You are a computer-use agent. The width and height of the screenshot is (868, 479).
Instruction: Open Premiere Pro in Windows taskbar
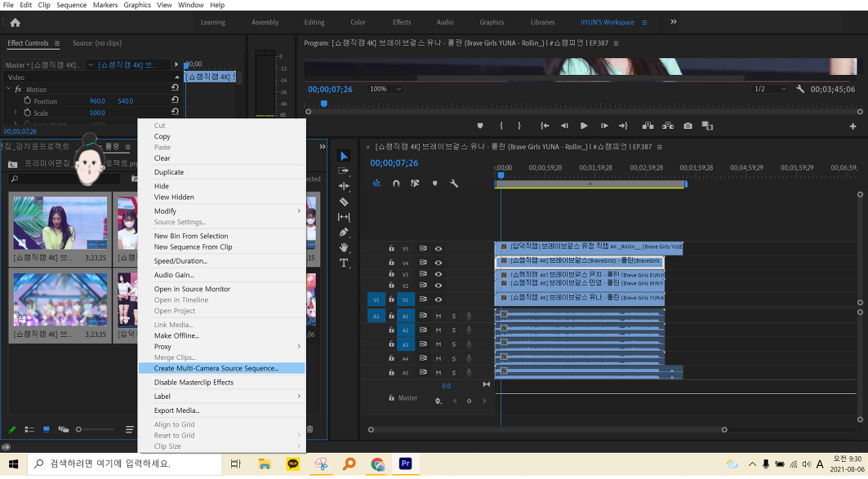click(405, 463)
